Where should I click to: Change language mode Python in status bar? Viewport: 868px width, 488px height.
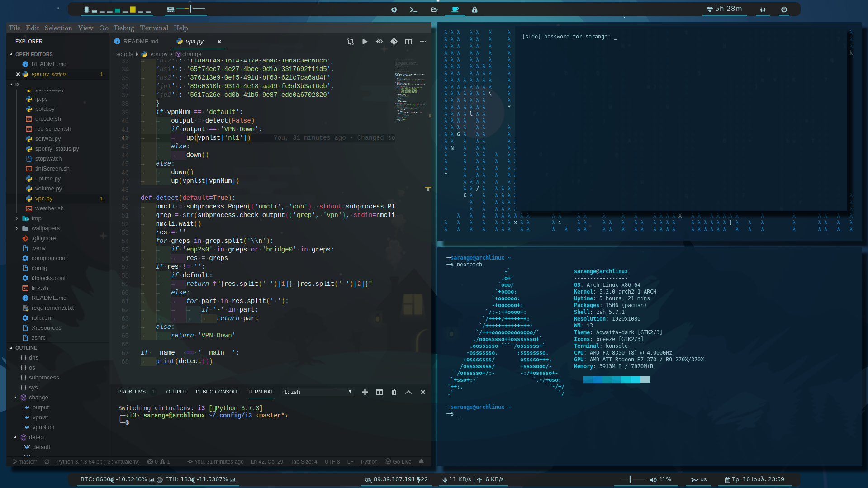369,462
